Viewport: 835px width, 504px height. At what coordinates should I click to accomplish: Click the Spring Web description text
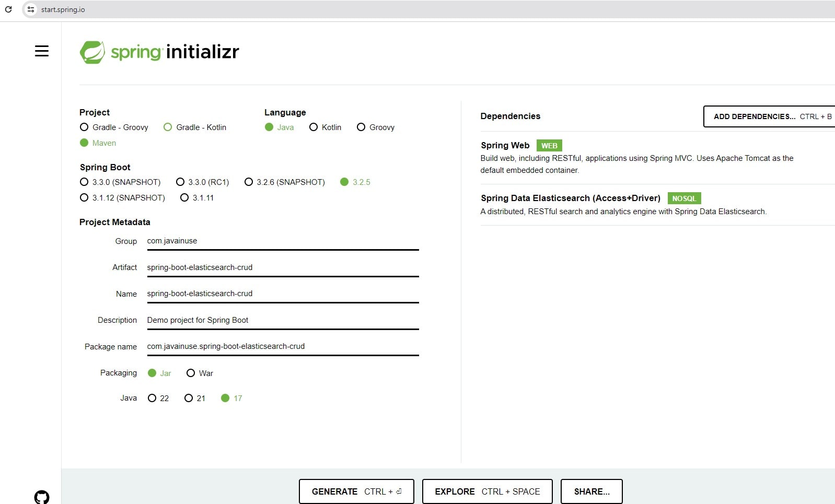(x=637, y=164)
